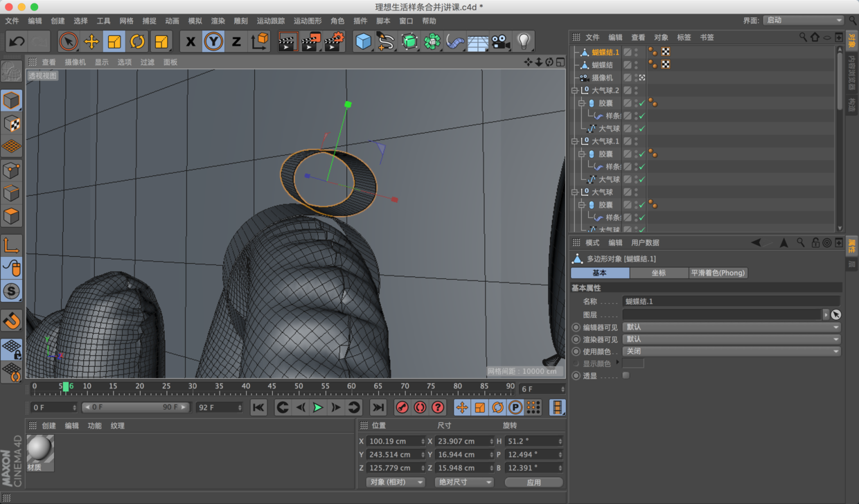Activate the Move tool in the top toolbar
Screen dimensions: 859x504
[91, 42]
